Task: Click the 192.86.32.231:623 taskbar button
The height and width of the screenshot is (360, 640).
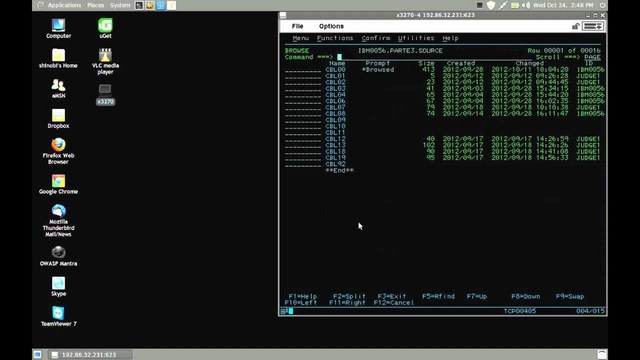Action: coord(90,355)
